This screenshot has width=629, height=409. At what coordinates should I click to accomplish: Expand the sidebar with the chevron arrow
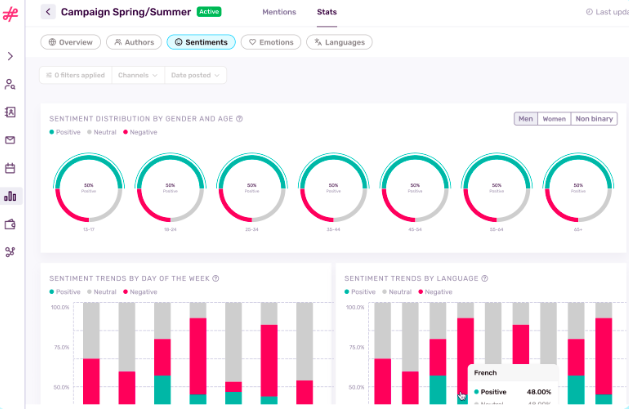click(x=10, y=56)
